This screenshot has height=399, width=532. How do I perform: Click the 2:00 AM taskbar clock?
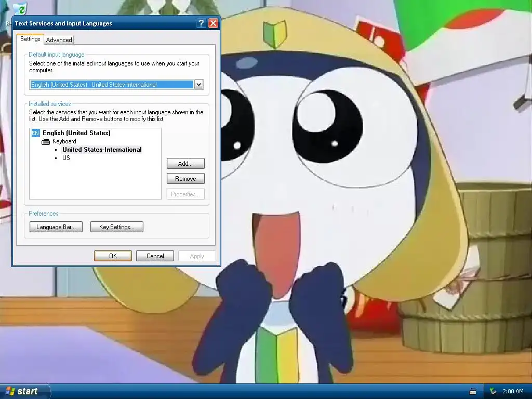pyautogui.click(x=513, y=391)
